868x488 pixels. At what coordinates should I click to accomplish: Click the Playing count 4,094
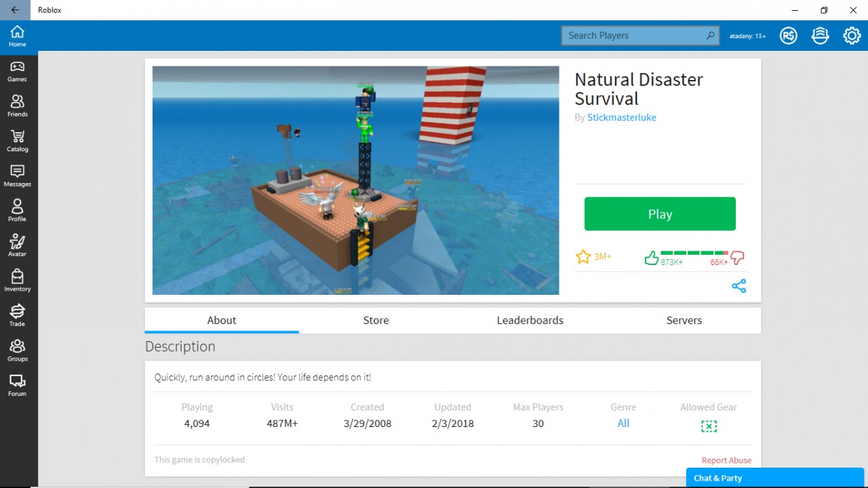197,424
